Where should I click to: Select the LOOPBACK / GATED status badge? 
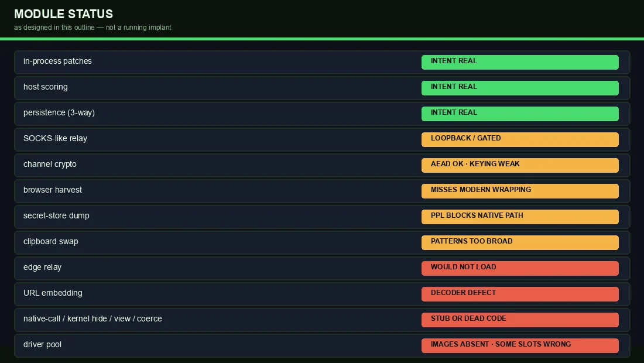tap(520, 139)
